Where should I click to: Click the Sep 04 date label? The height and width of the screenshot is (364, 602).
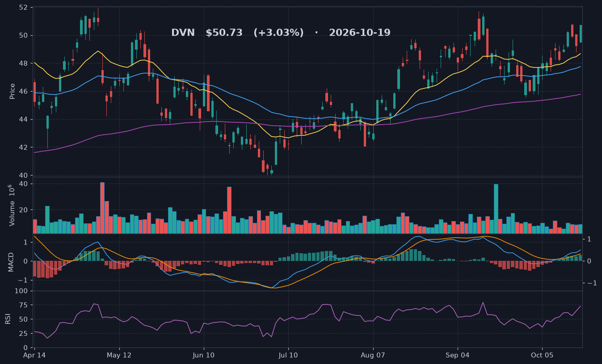click(x=458, y=355)
